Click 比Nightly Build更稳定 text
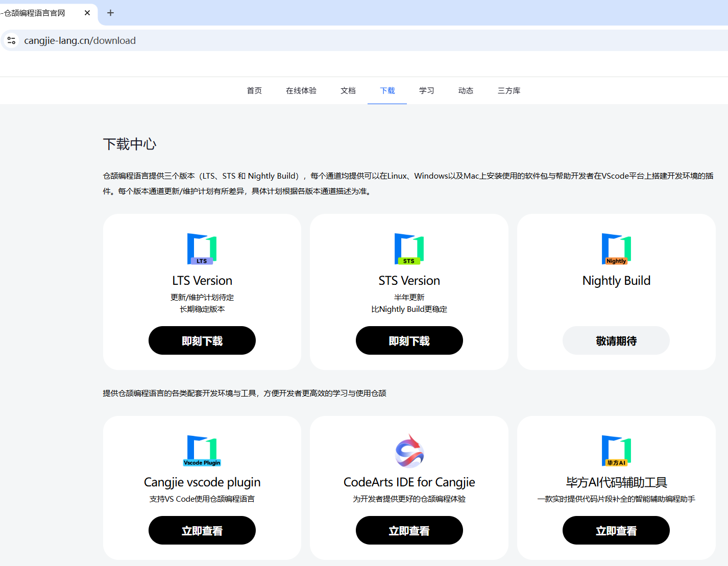The width and height of the screenshot is (728, 566). coord(409,309)
